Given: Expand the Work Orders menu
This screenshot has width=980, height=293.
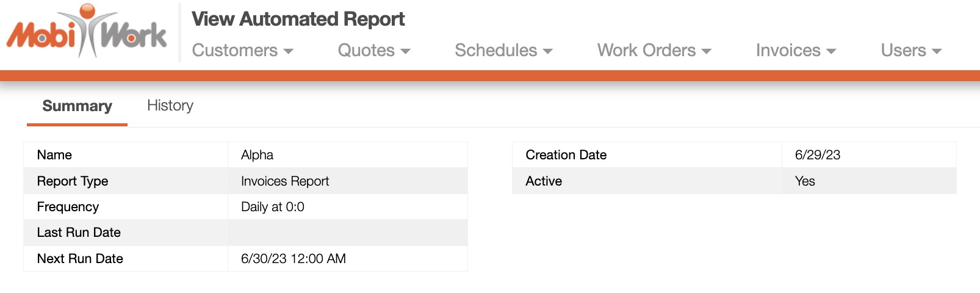Looking at the screenshot, I should (x=654, y=51).
